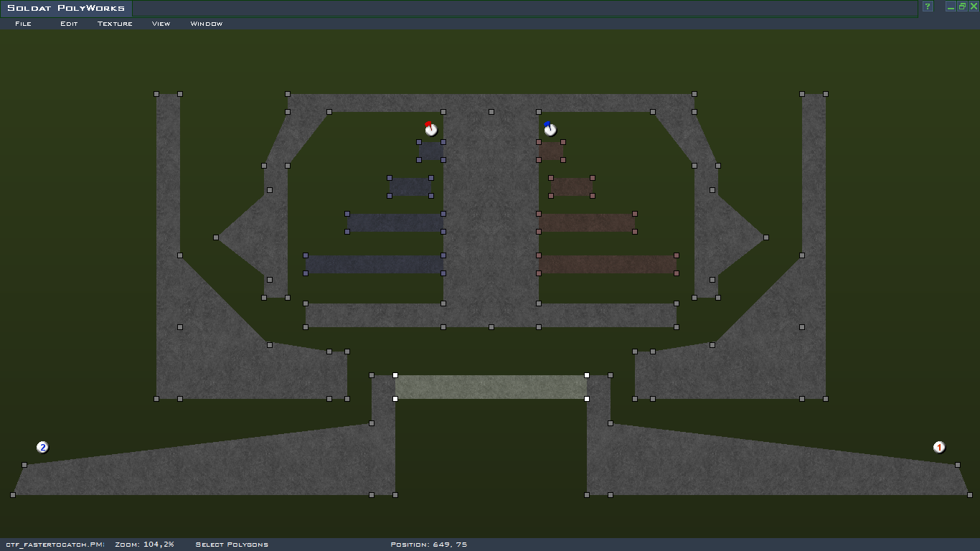Image resolution: width=980 pixels, height=551 pixels.
Task: Click the ctf_fastertocatch.PMS filename in status bar
Action: (55, 545)
